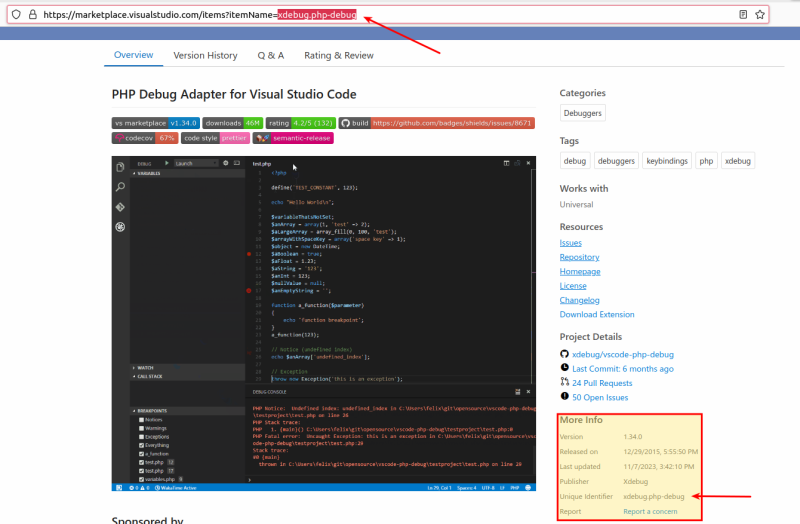Click the search magnifier icon in screenshot
Image resolution: width=800 pixels, height=524 pixels.
[x=120, y=187]
